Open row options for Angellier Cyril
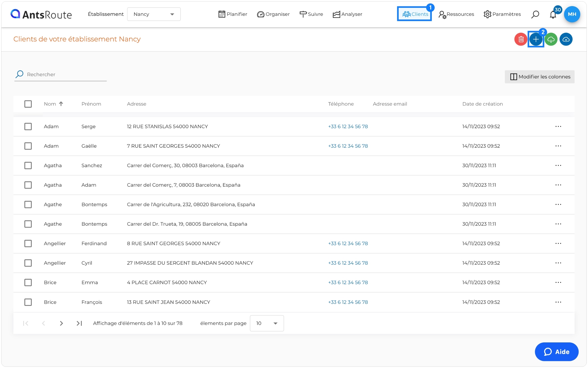This screenshot has height=368, width=588. 558,263
